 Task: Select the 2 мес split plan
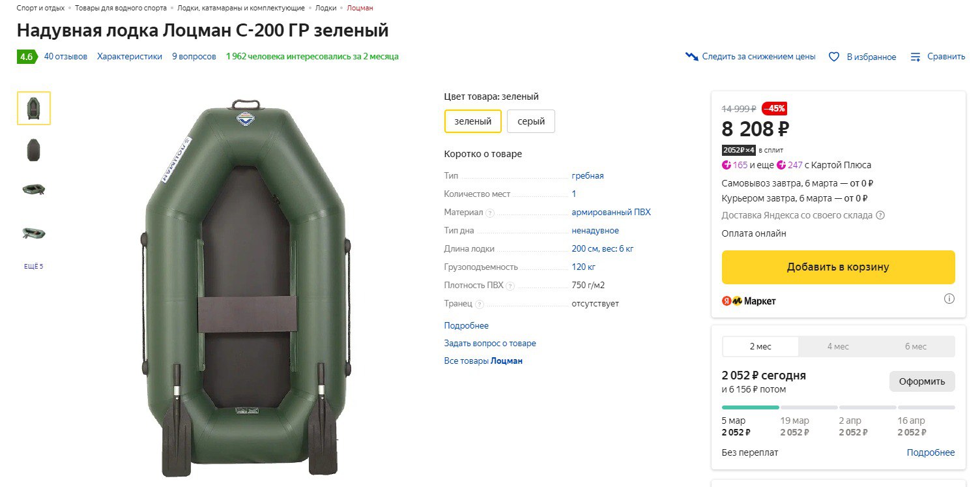[760, 346]
